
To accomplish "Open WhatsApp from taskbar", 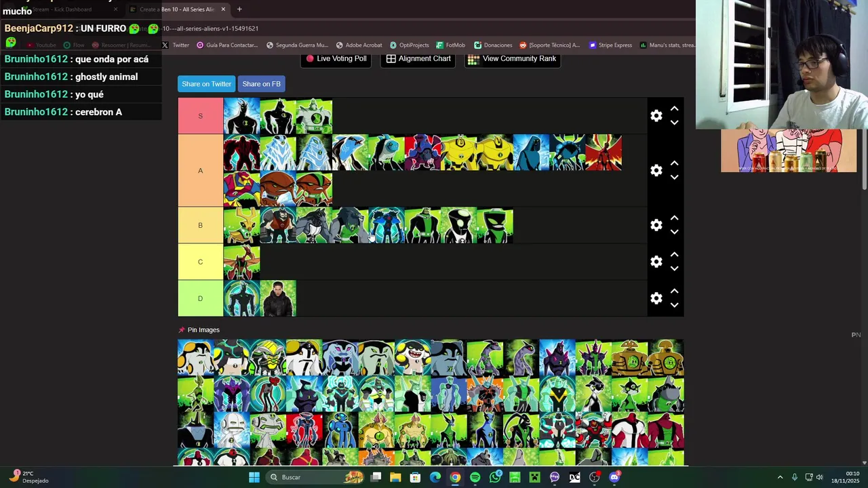I will pos(495,477).
